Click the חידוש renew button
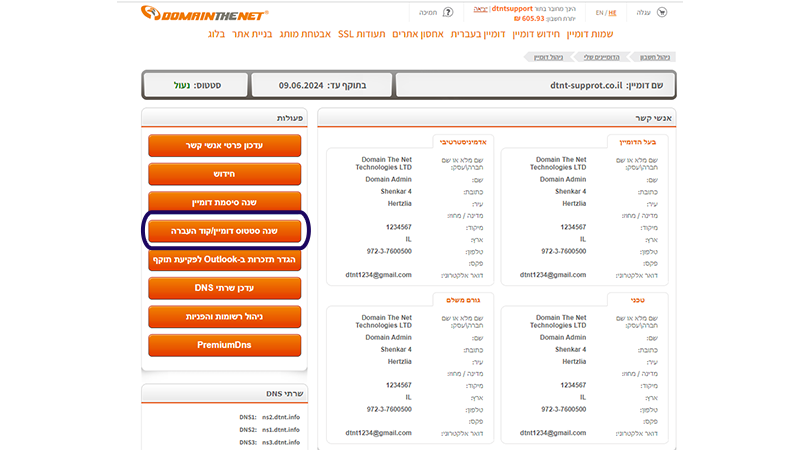 [x=224, y=174]
